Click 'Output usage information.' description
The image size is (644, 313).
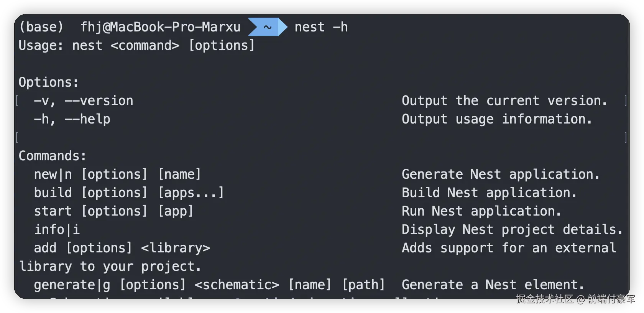[497, 119]
